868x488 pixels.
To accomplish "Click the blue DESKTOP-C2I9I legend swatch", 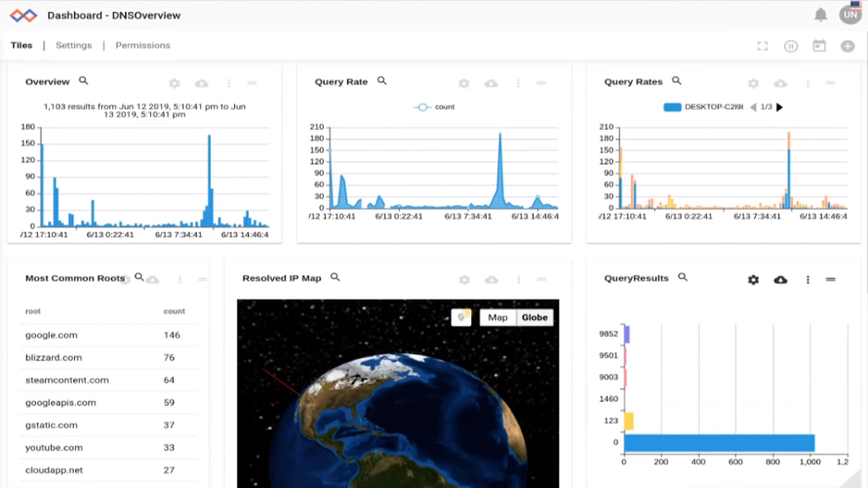I will tap(672, 107).
